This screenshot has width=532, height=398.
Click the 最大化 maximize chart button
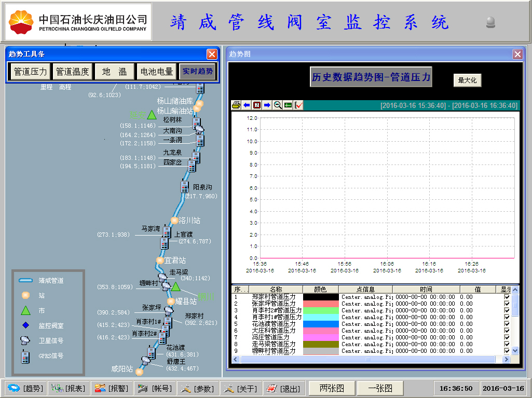(x=467, y=80)
